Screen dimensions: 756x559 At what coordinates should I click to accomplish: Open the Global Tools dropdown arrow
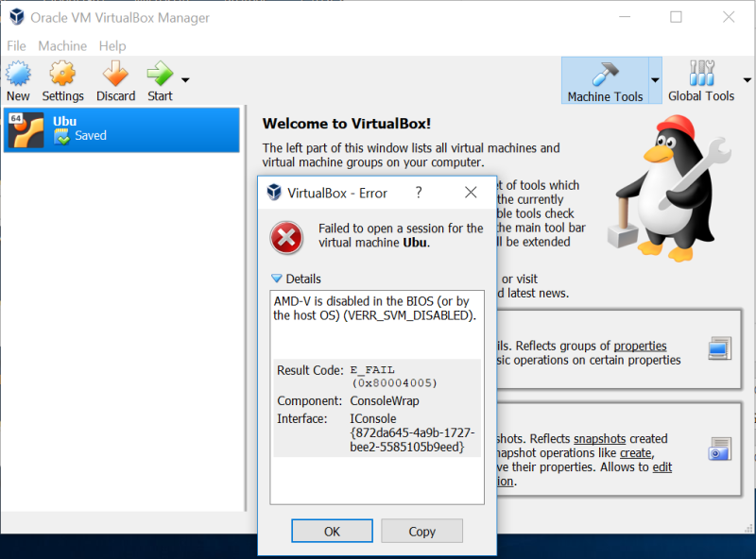click(747, 80)
